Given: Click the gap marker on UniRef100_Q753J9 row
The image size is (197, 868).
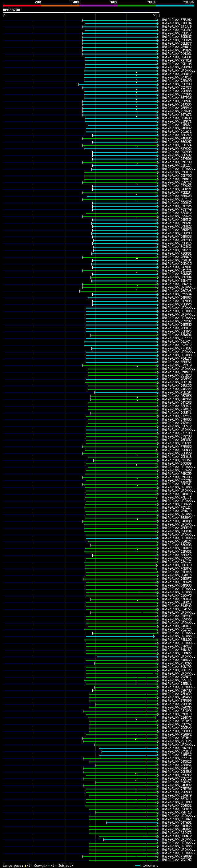Looking at the screenshot, I should (x=137, y=367).
